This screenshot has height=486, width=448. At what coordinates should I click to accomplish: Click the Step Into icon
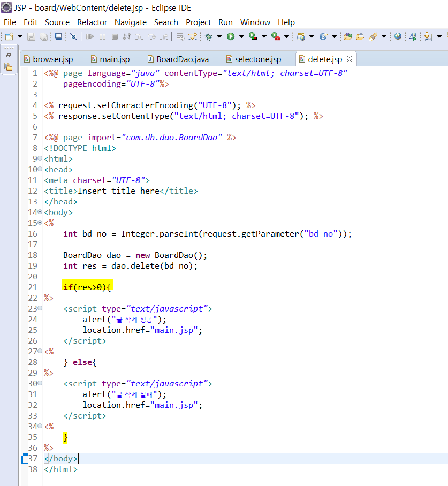(x=139, y=36)
